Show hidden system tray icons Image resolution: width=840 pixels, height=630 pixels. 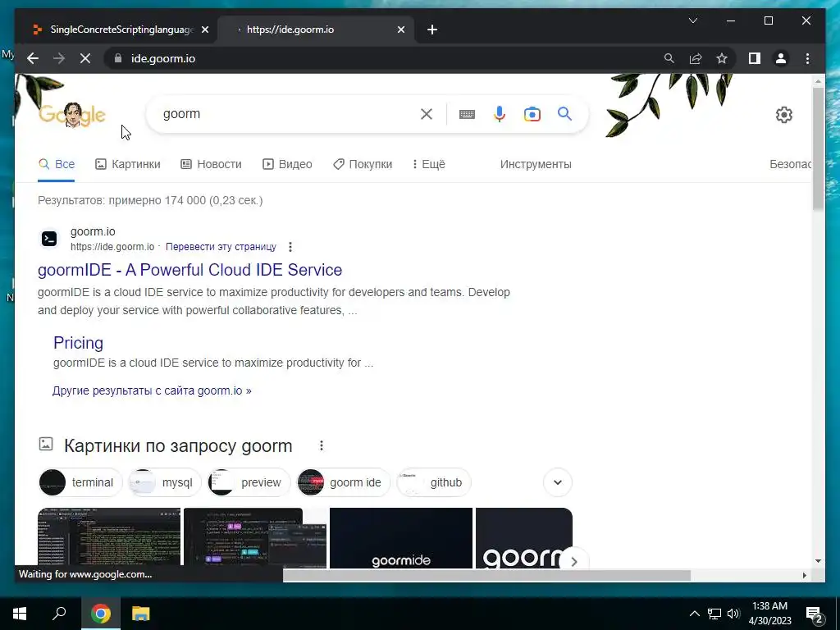pos(694,614)
